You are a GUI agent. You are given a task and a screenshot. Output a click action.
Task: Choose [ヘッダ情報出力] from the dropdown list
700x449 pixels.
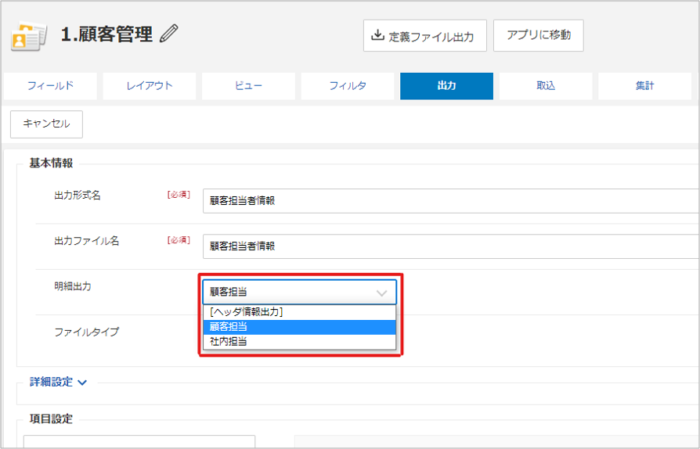click(300, 312)
